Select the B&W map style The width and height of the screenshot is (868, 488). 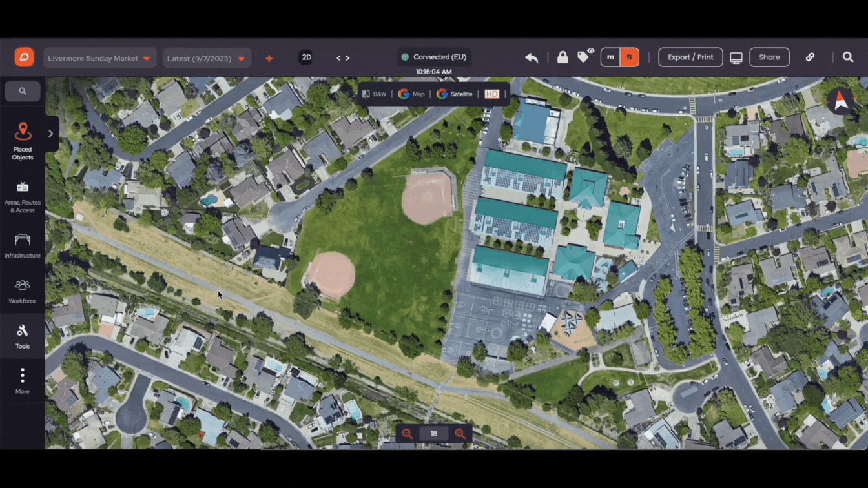pos(374,94)
